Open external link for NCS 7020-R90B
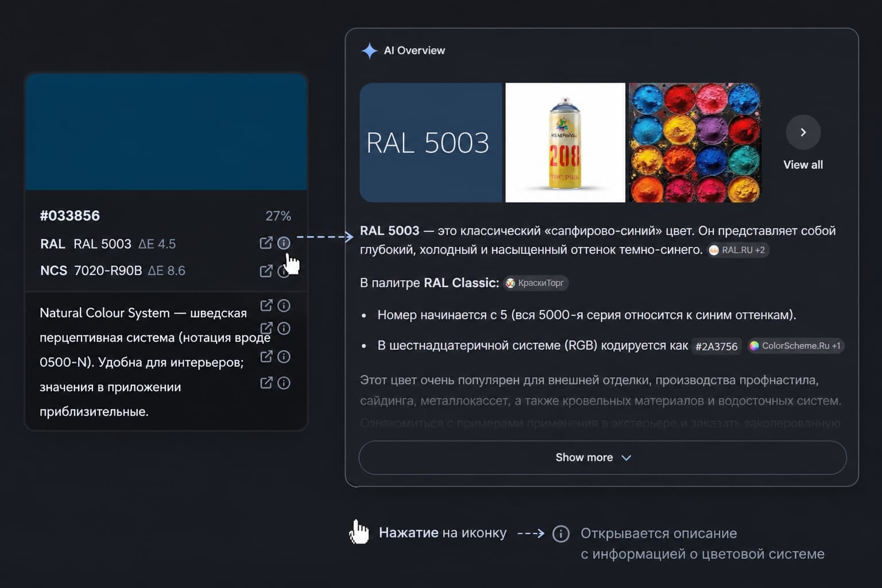Image resolution: width=882 pixels, height=588 pixels. (266, 270)
